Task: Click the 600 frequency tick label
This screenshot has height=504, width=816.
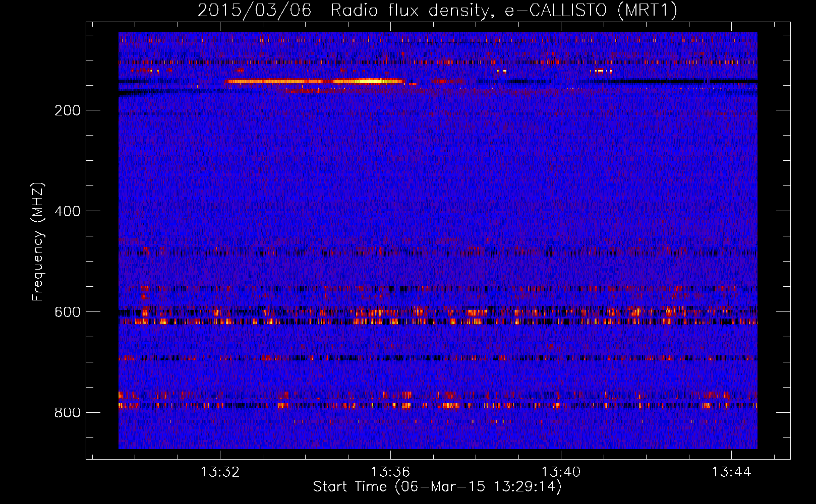Action: [68, 312]
